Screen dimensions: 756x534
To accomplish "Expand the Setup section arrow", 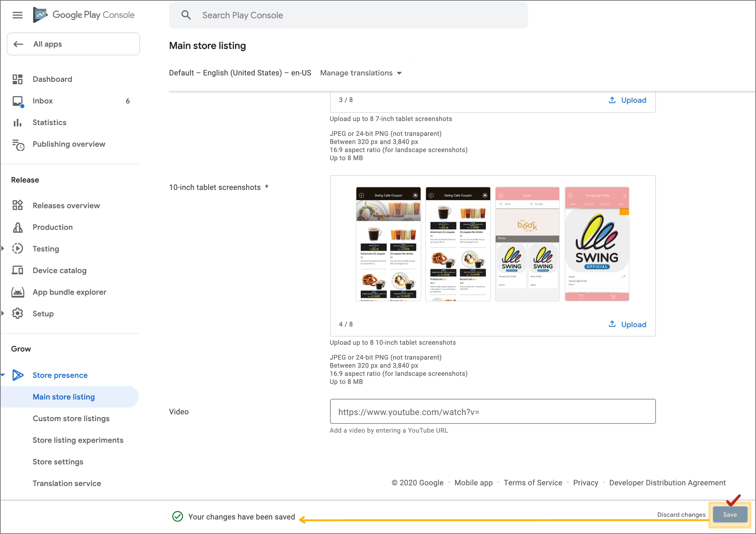I will tap(3, 313).
